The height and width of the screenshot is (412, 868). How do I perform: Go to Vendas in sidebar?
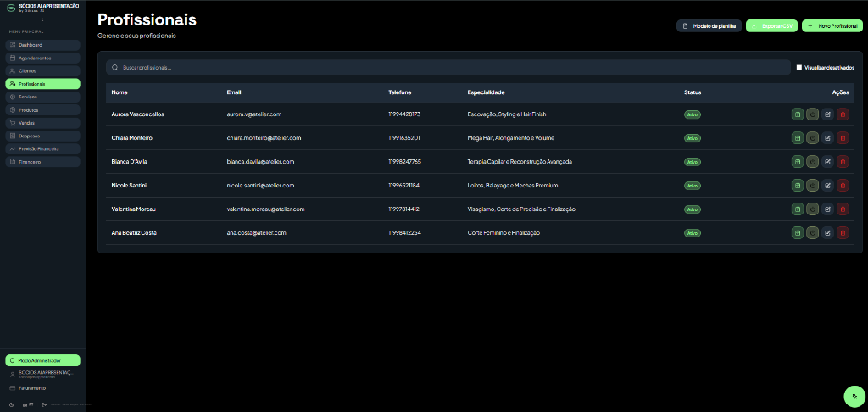click(x=42, y=123)
